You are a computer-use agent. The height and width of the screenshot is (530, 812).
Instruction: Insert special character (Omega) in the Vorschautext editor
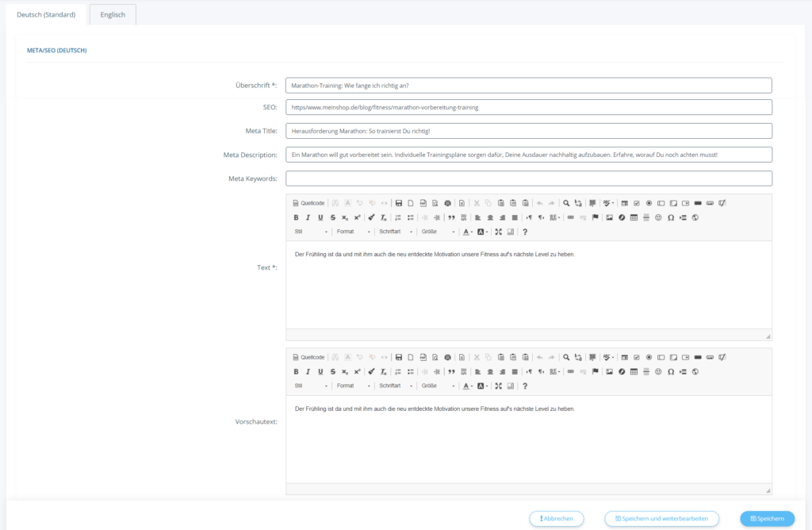tap(671, 371)
